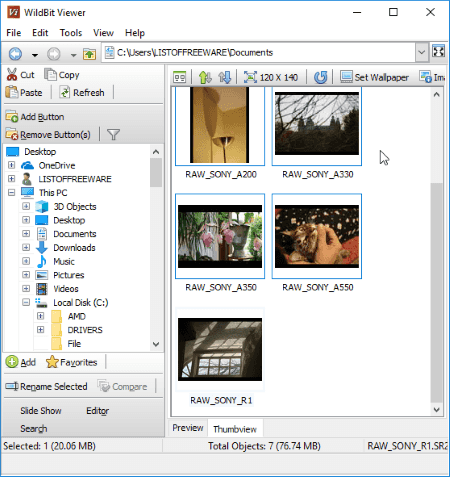Image resolution: width=450 pixels, height=477 pixels.
Task: Open the Tools menu
Action: (71, 33)
